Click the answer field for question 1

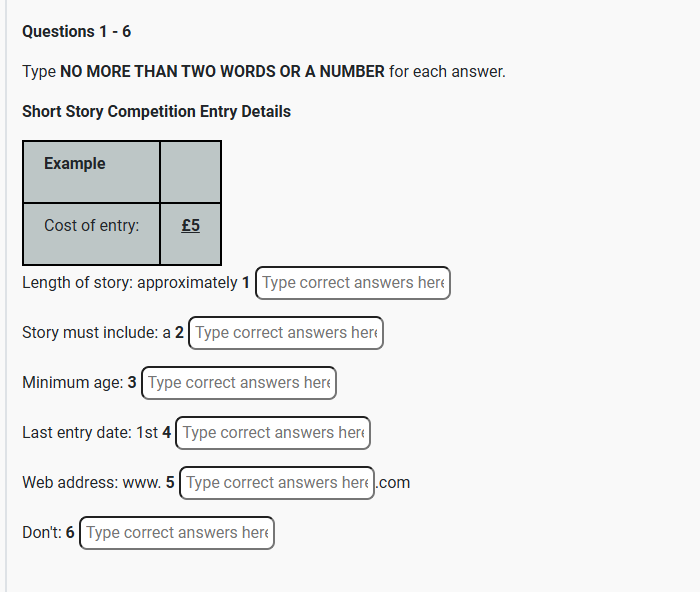click(353, 283)
